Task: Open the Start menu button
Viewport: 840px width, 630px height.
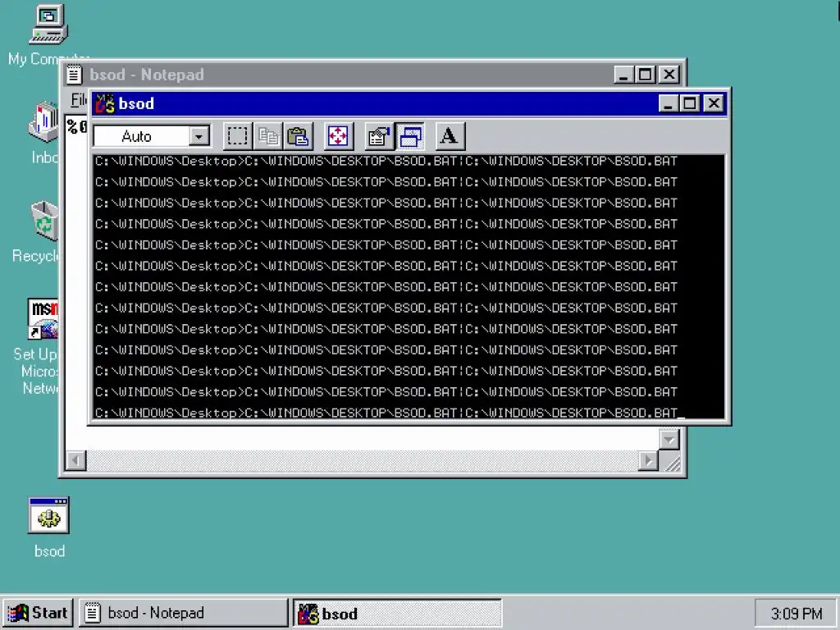Action: point(38,613)
